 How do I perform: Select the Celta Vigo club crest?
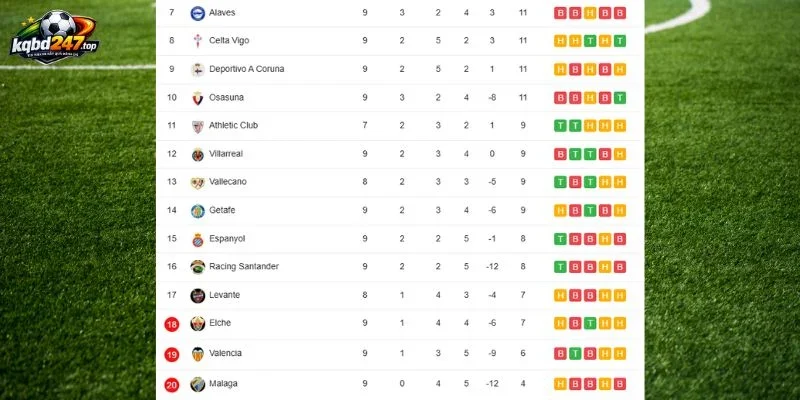click(197, 41)
